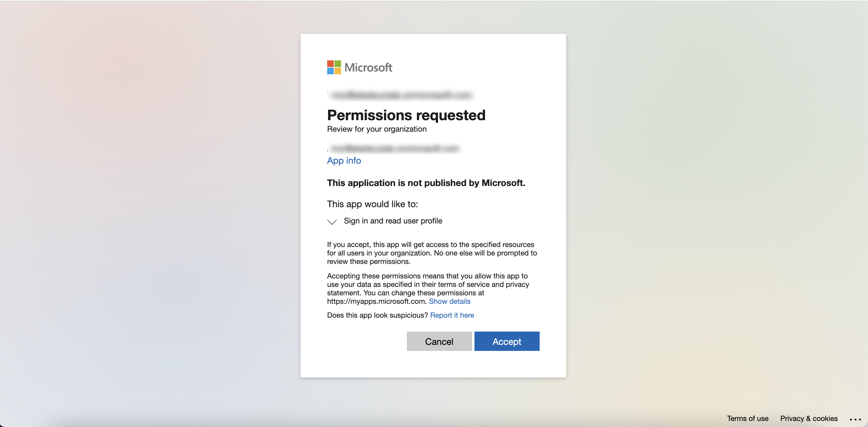The height and width of the screenshot is (427, 868).
Task: Click the not published by Microsoft warning
Action: pyautogui.click(x=426, y=183)
